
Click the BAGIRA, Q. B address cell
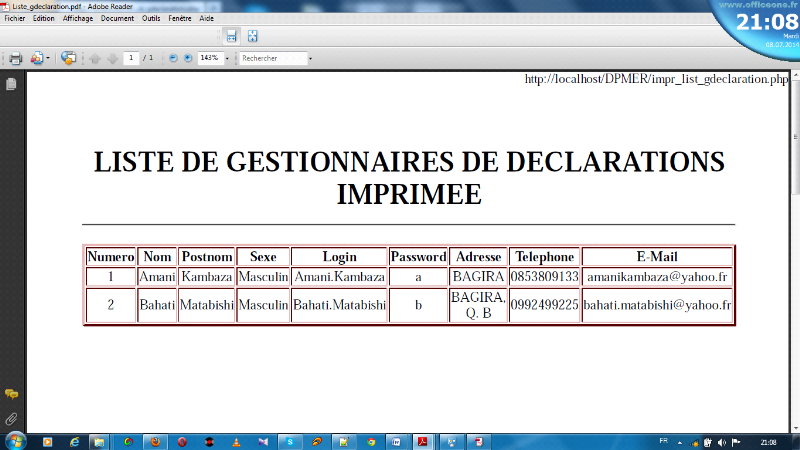click(478, 305)
